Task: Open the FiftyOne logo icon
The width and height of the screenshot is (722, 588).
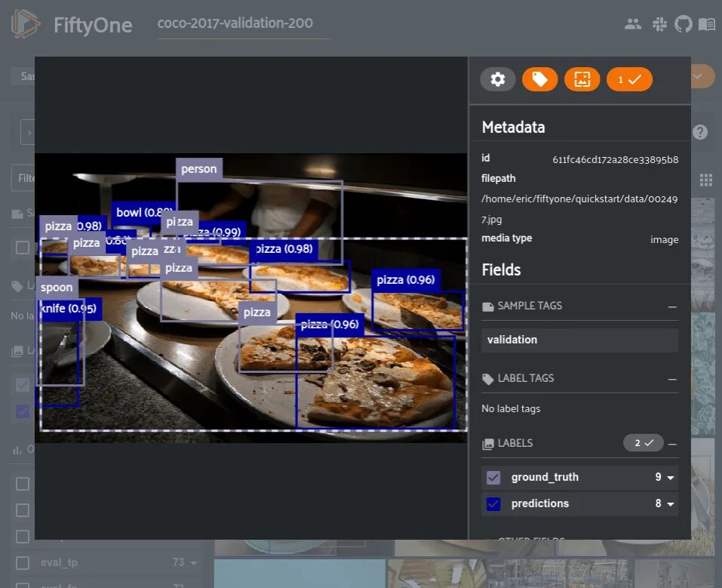Action: (25, 24)
